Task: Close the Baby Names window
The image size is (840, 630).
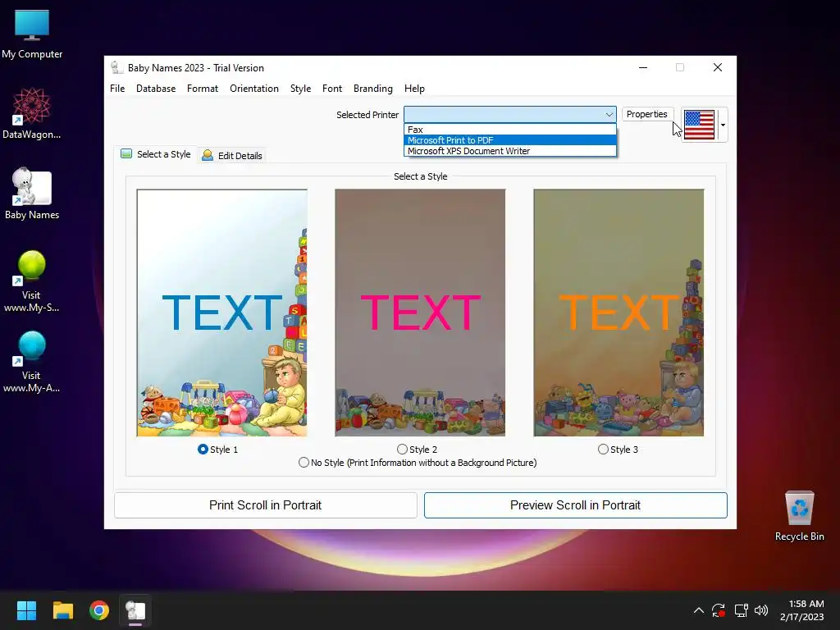Action: pyautogui.click(x=718, y=67)
